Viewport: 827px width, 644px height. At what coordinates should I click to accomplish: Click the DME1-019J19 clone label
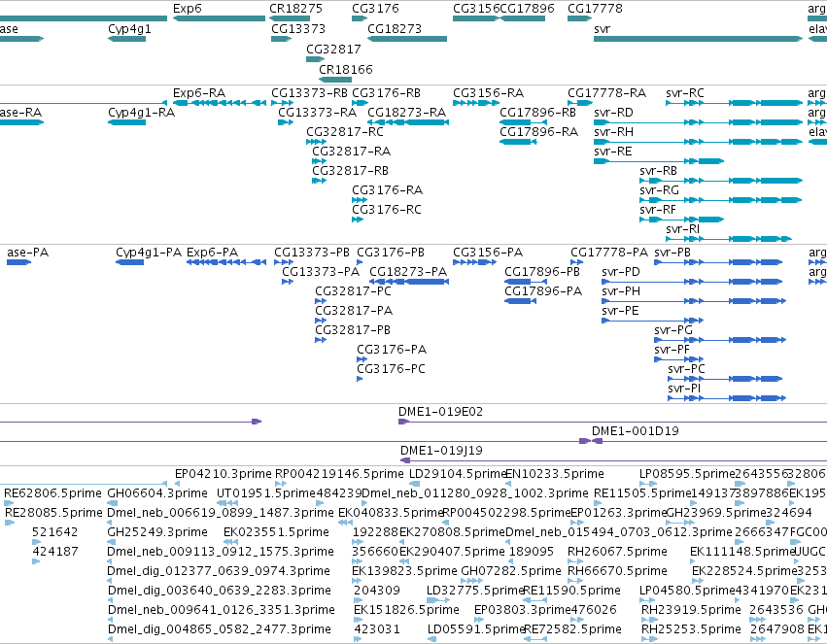click(441, 451)
